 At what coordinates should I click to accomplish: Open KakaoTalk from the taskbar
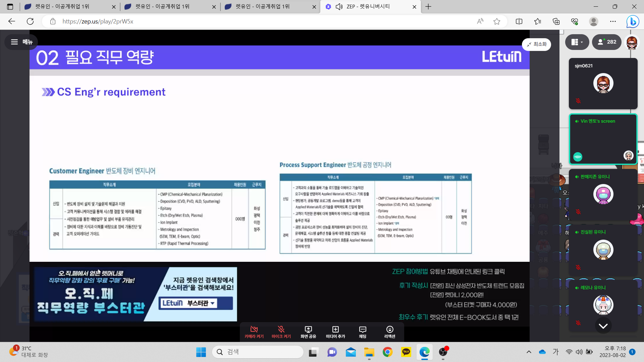click(x=406, y=352)
